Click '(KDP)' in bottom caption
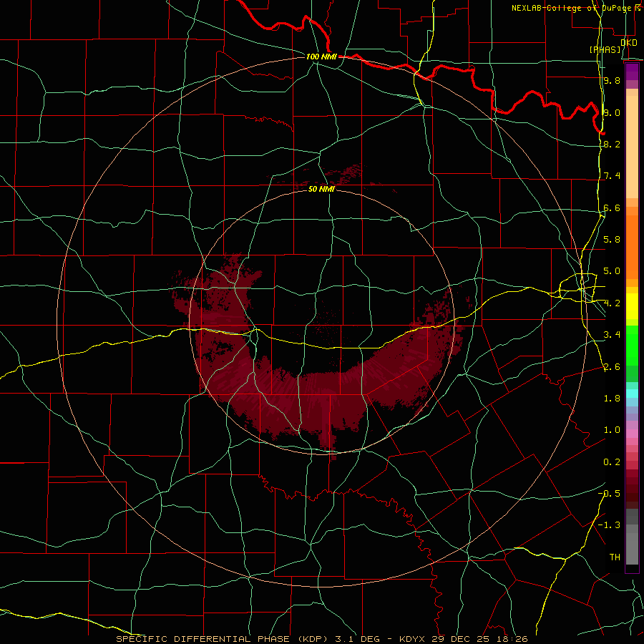The height and width of the screenshot is (644, 644). tap(313, 639)
